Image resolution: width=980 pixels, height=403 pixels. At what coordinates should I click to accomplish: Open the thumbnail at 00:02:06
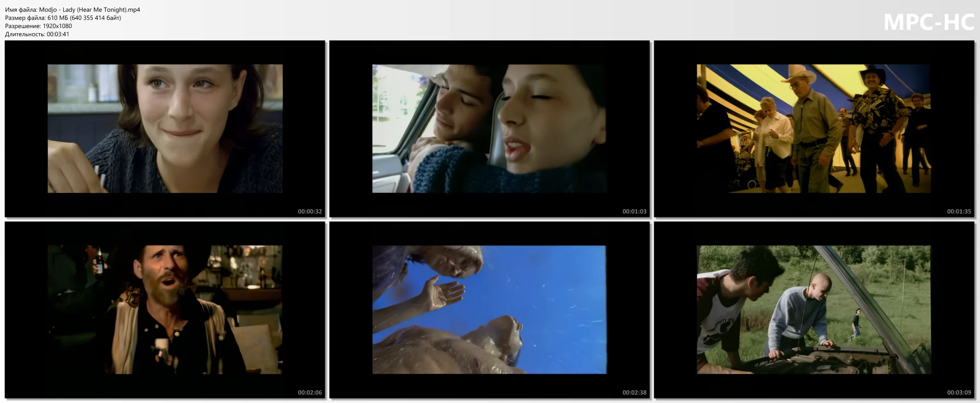tap(165, 310)
